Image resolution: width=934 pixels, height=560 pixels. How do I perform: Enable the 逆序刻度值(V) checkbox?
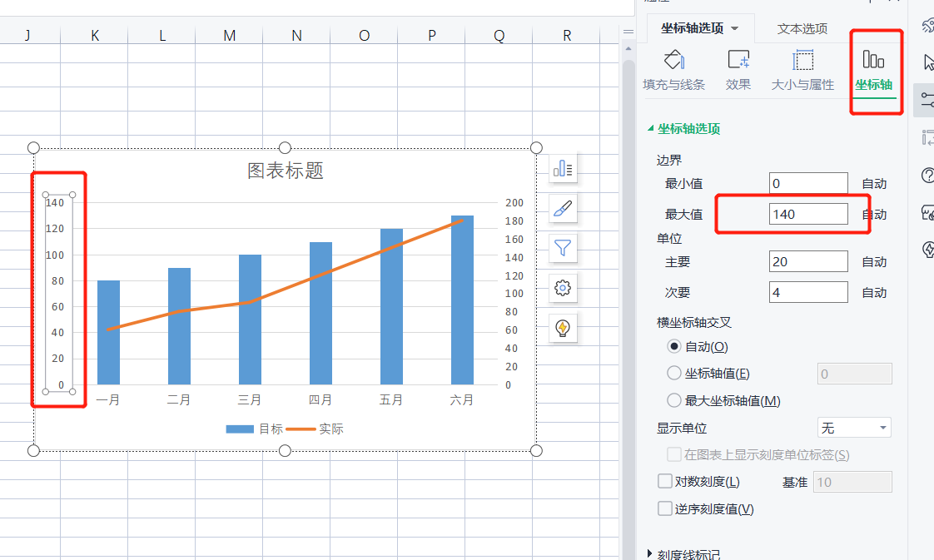tap(665, 508)
